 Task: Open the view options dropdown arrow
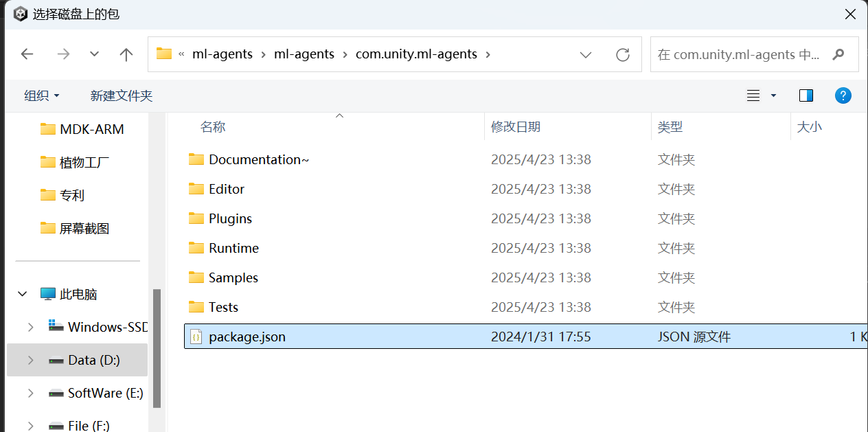click(x=773, y=95)
